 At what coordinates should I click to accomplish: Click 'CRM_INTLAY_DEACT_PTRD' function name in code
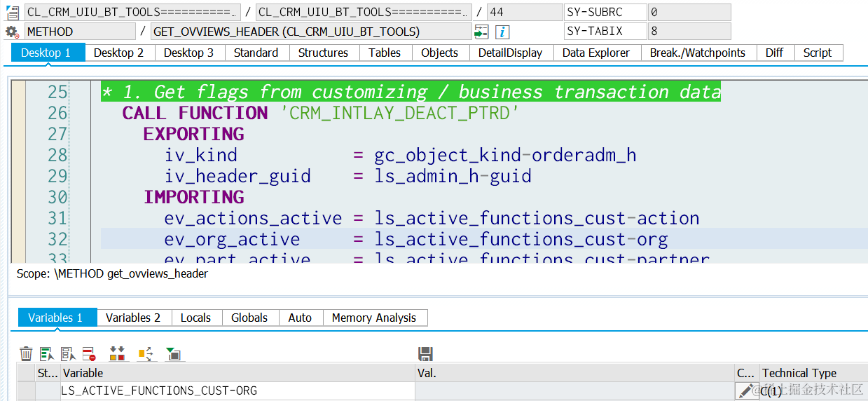tap(399, 113)
